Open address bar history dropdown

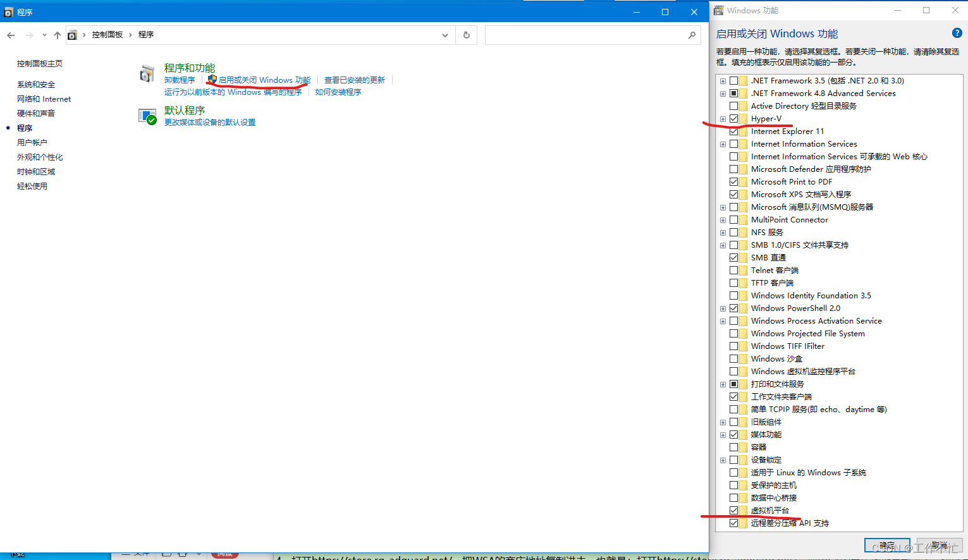pos(445,35)
